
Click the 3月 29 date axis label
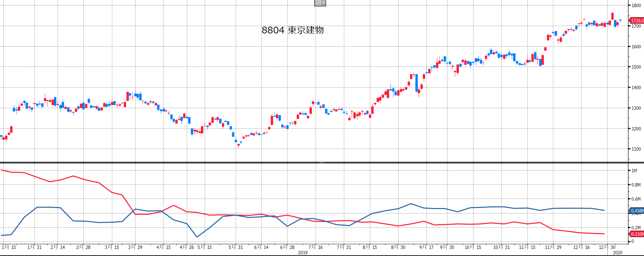(135, 247)
